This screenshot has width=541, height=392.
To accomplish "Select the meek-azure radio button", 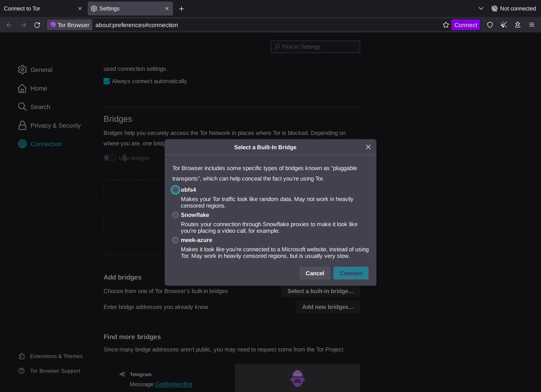I will [x=175, y=240].
